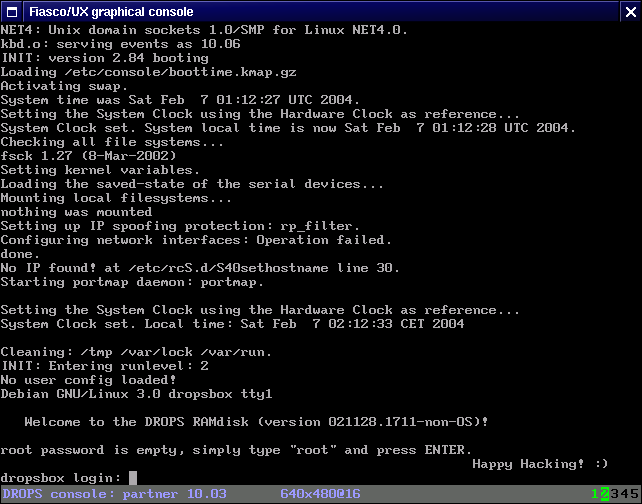Switch to virtual console 4

point(622,494)
